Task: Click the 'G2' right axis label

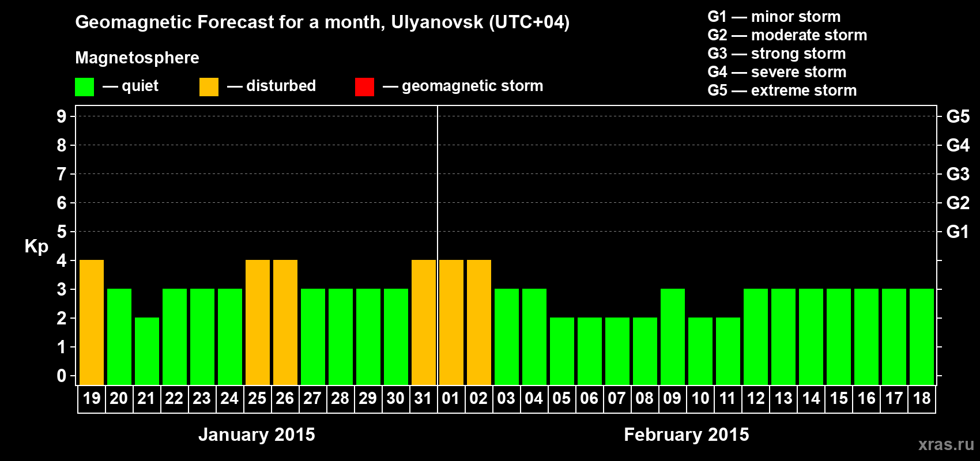Action: (958, 203)
